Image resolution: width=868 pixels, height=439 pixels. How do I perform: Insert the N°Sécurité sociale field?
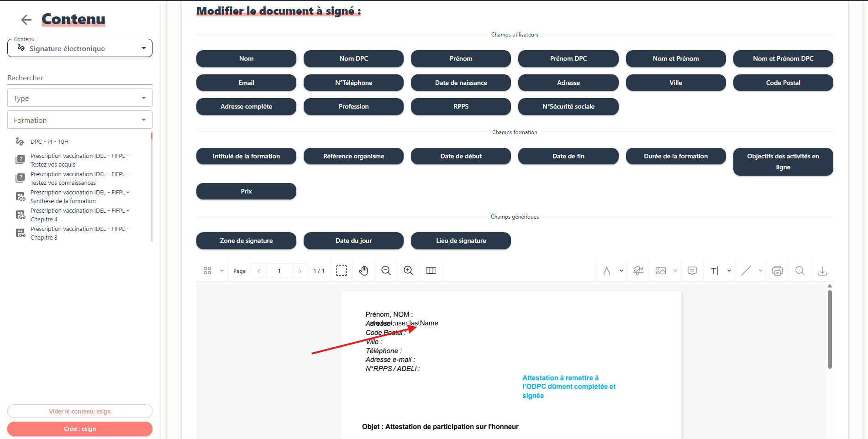pyautogui.click(x=568, y=106)
